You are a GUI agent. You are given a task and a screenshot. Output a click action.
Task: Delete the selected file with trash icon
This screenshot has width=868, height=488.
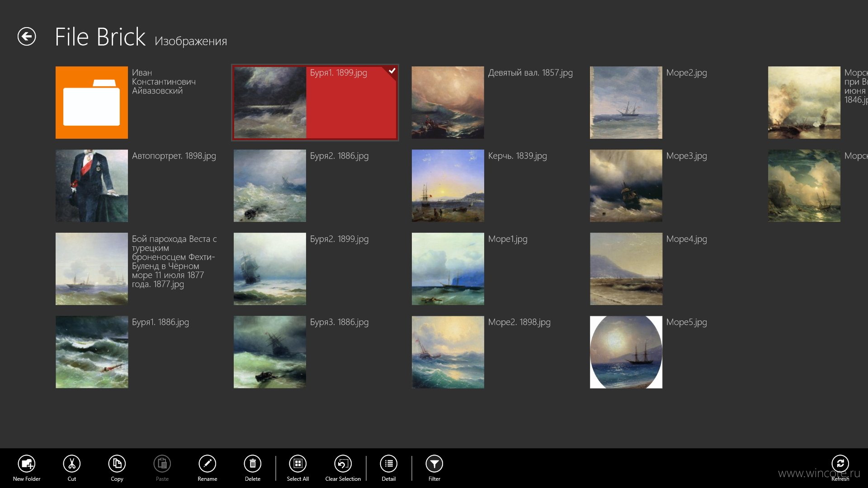coord(253,464)
